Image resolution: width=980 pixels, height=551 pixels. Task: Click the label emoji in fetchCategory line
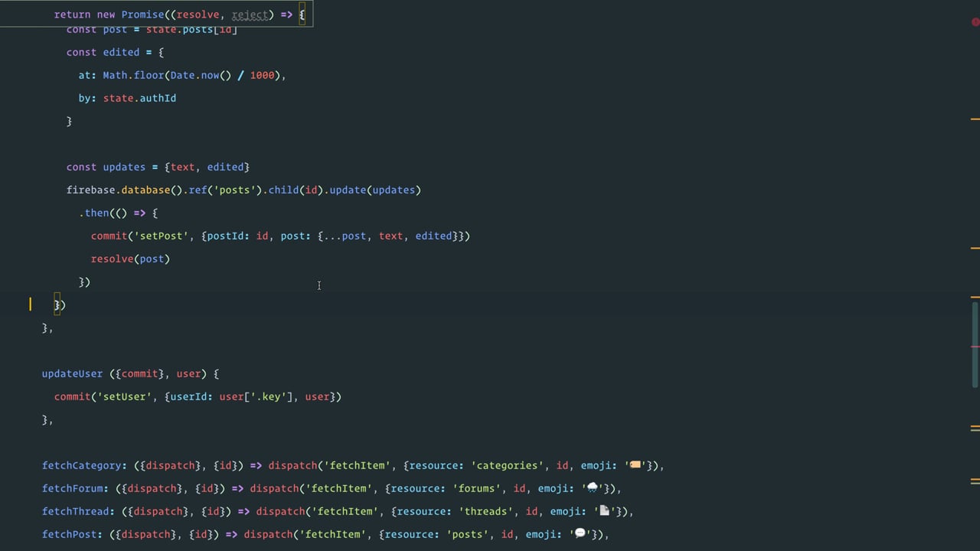tap(635, 465)
